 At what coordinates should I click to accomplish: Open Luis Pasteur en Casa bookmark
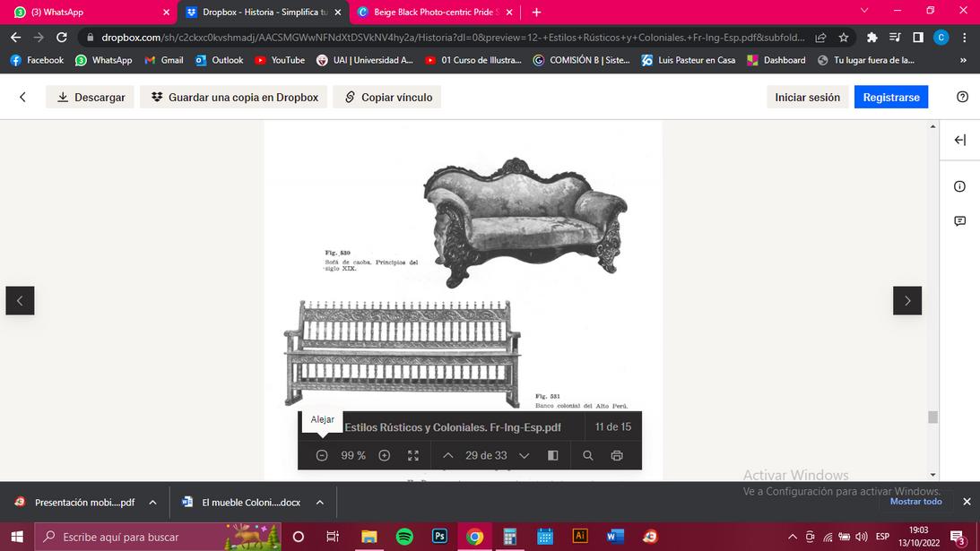click(x=688, y=60)
